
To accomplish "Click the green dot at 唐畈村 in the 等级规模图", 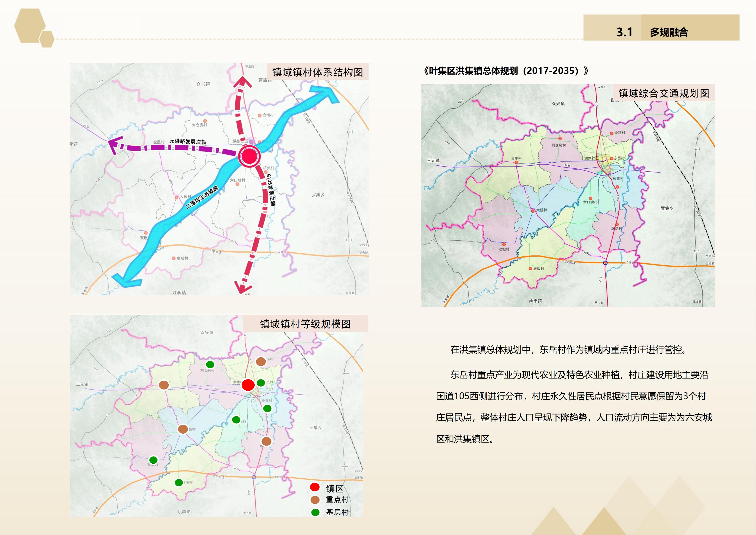I will 179,483.
